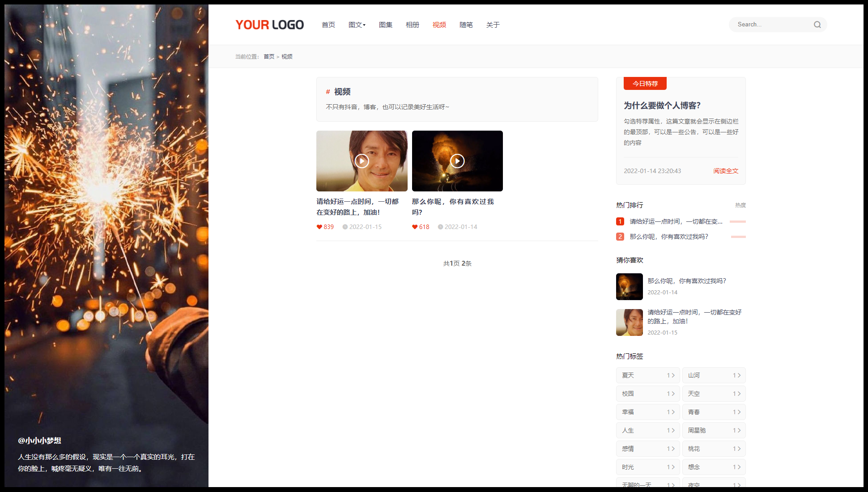Screen dimensions: 868x492
Task: Click rank badge 1 in 热门排行
Action: [x=620, y=221]
